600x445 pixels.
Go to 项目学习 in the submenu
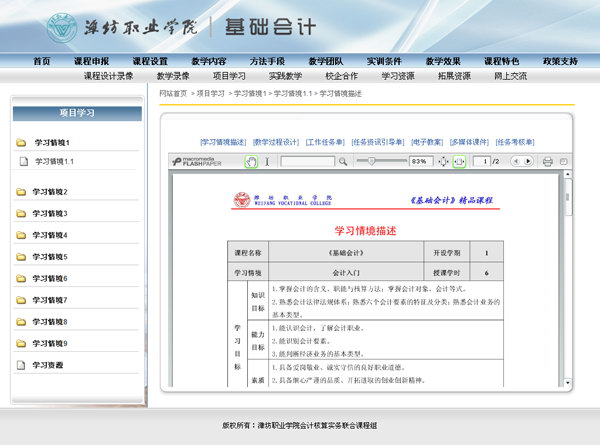pos(229,76)
